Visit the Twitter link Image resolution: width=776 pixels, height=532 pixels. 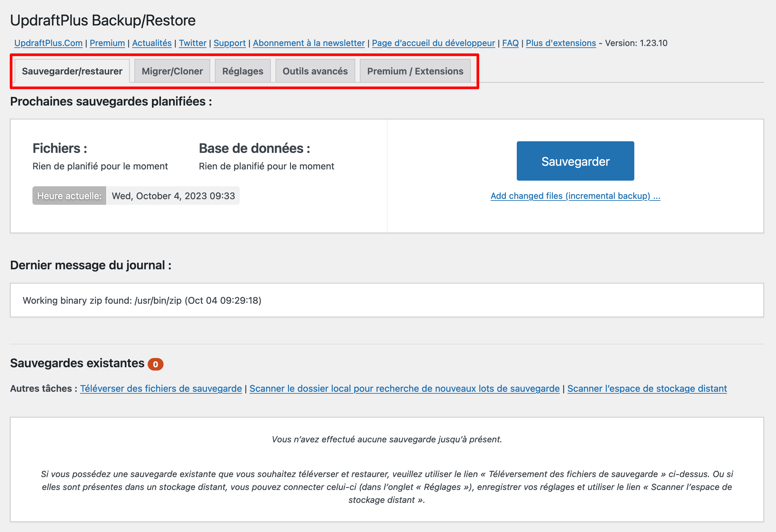click(192, 43)
